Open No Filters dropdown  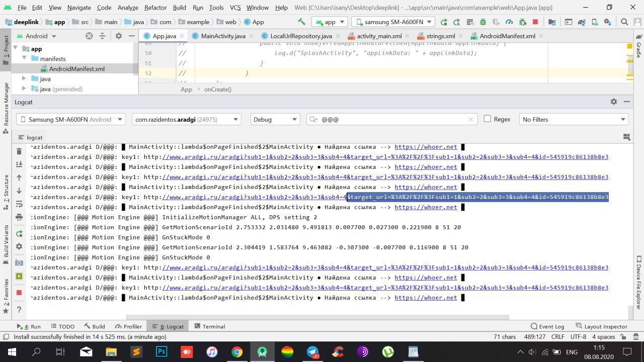pyautogui.click(x=574, y=119)
